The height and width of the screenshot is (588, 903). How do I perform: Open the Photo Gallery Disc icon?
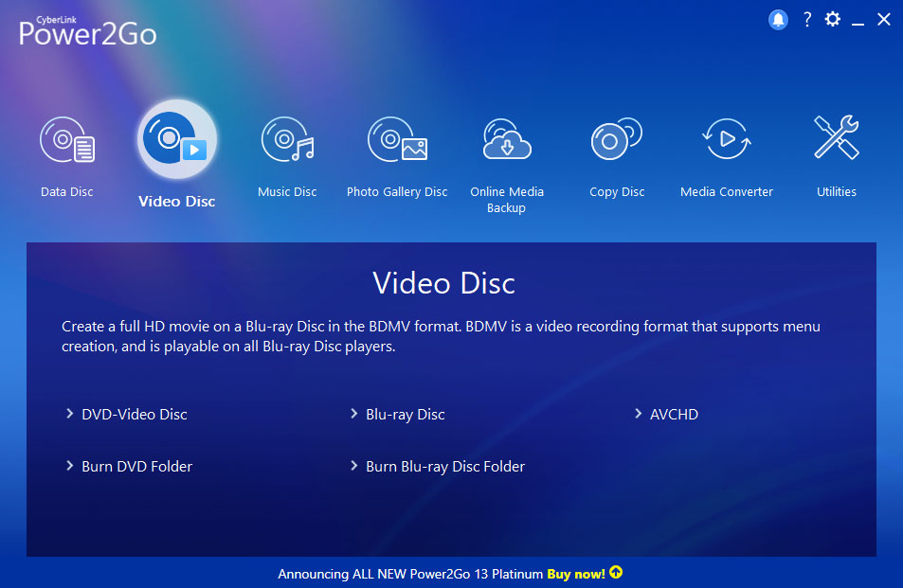click(397, 139)
